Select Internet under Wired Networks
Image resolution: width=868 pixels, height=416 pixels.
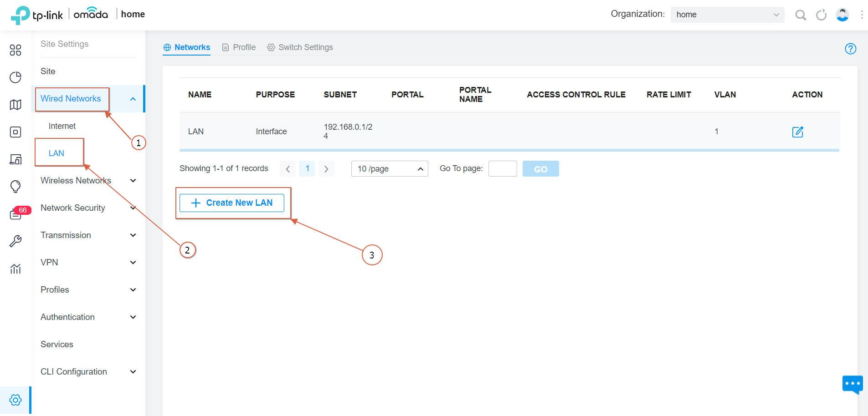tap(62, 126)
